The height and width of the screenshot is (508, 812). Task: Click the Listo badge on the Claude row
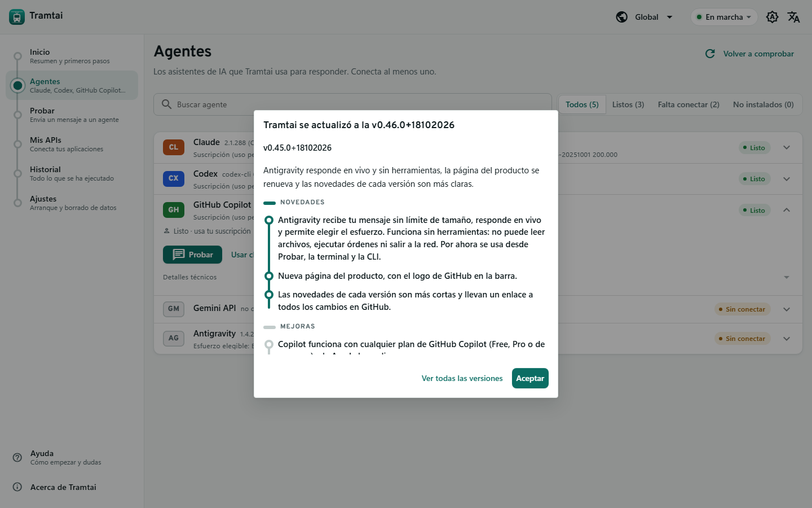click(x=754, y=148)
